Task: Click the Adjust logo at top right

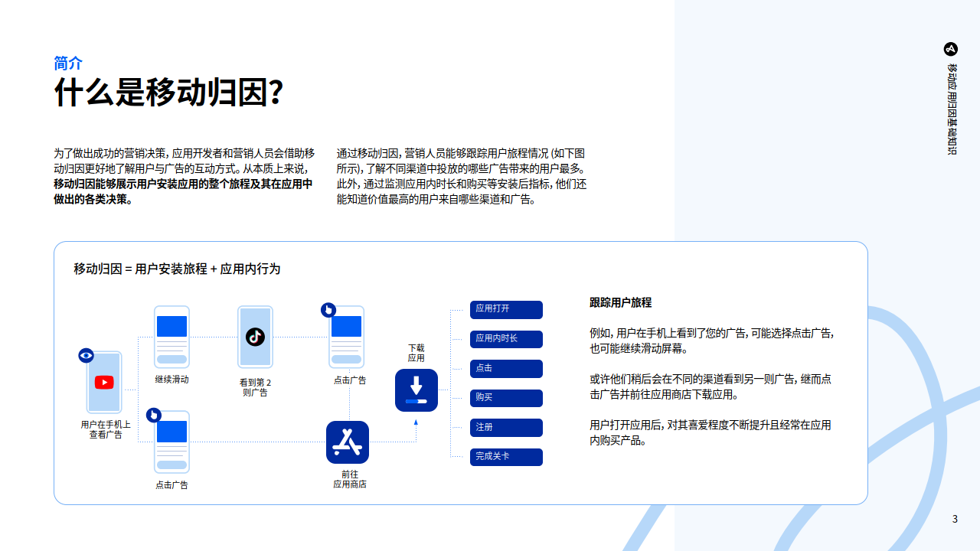Action: [x=951, y=49]
